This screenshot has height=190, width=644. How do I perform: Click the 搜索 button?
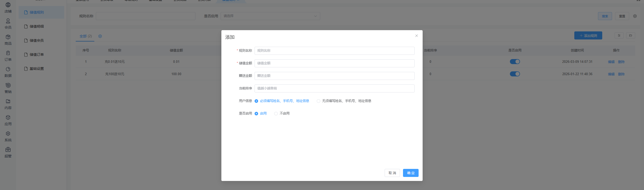click(x=605, y=16)
